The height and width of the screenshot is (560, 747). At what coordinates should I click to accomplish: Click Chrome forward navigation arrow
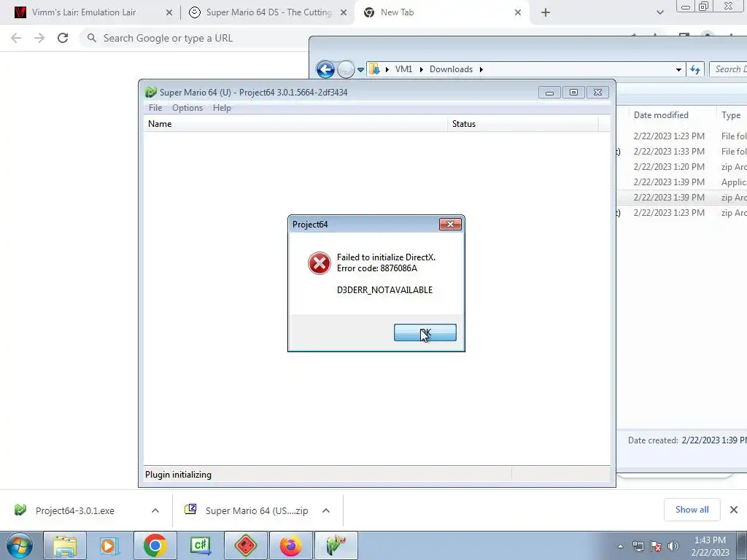(x=39, y=38)
